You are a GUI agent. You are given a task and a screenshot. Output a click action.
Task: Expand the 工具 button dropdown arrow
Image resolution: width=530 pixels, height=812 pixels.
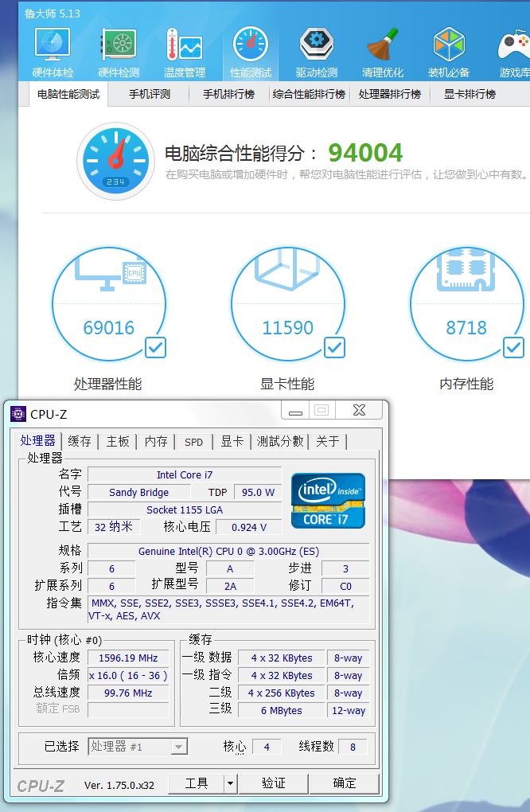tap(231, 783)
